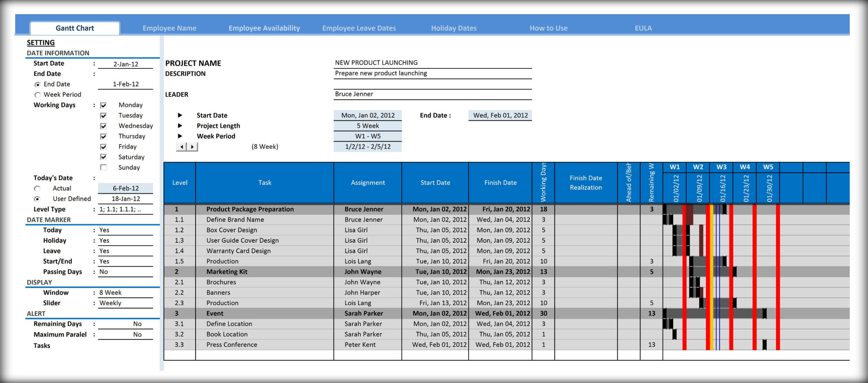Select the Brochures task cell
This screenshot has height=383, width=868.
pyautogui.click(x=265, y=282)
